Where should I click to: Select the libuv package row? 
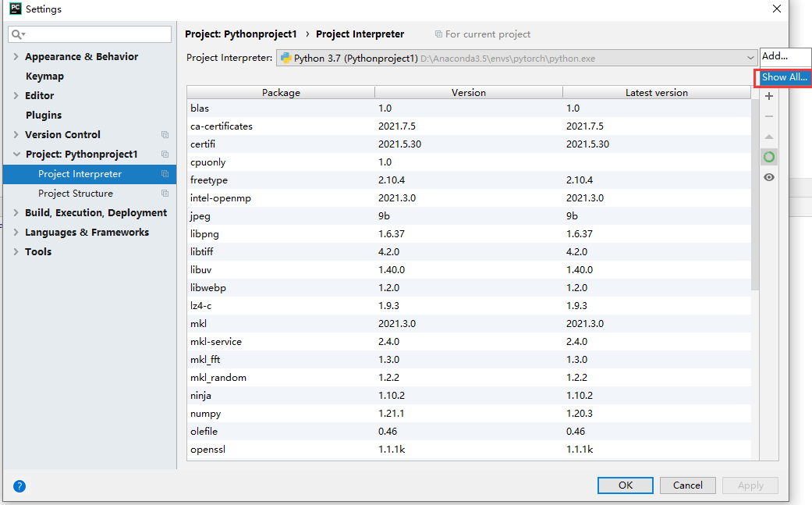[469, 270]
